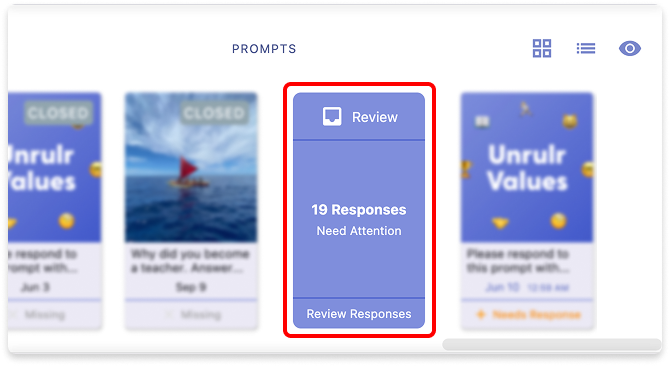Screen dimensions: 670x366
Task: Click the CLOSED badge on sailboat prompt
Action: (x=214, y=113)
